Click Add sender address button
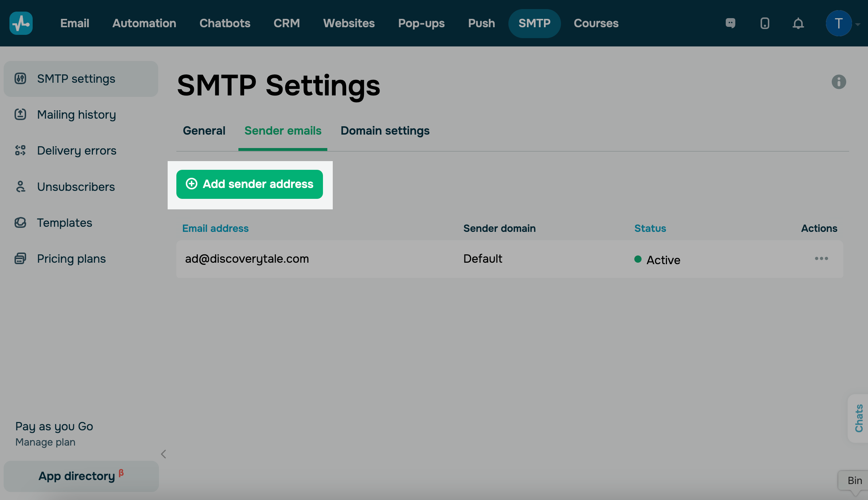Viewport: 868px width, 500px height. 250,184
